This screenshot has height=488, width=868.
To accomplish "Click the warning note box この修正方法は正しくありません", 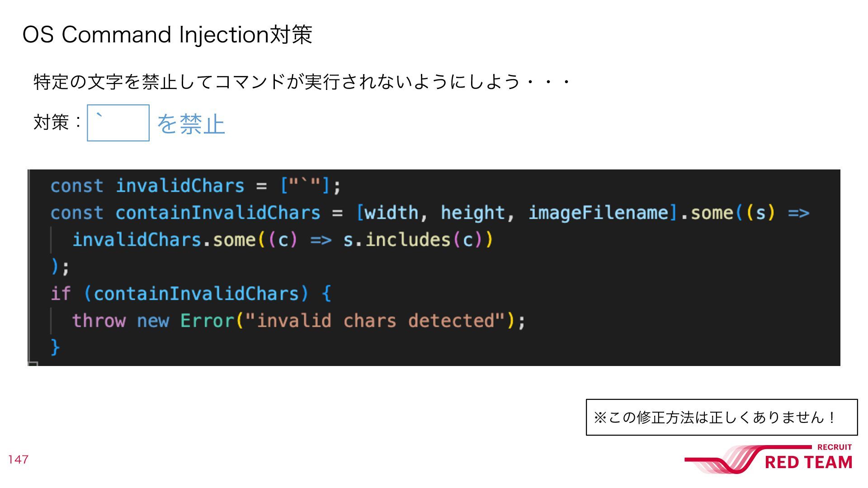I will point(722,417).
